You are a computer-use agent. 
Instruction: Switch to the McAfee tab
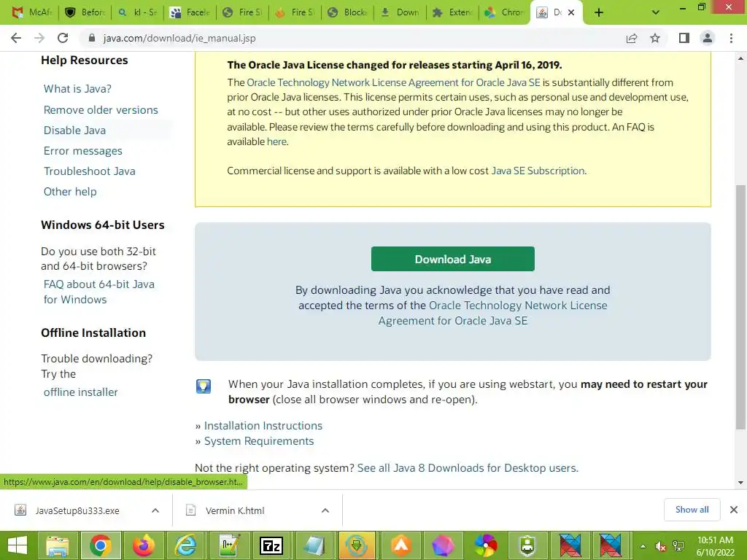click(x=32, y=12)
